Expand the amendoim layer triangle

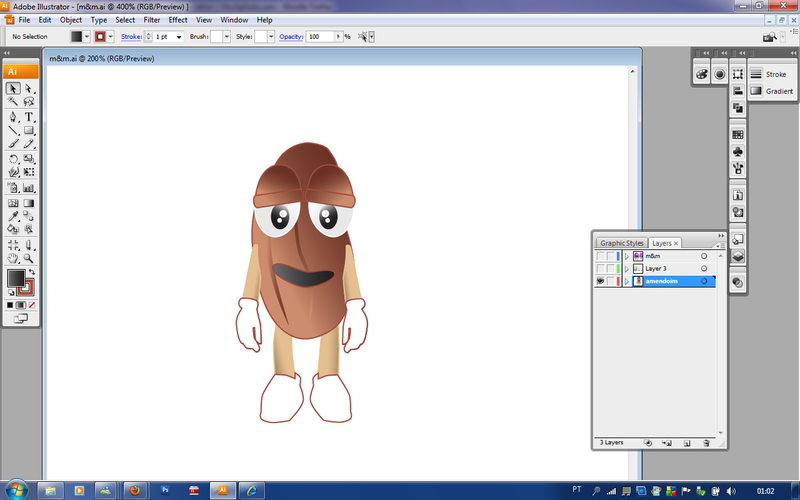click(627, 281)
